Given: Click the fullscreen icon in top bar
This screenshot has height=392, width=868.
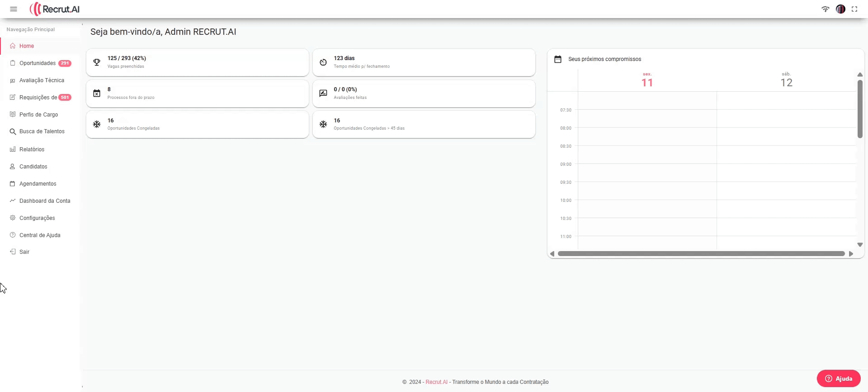Looking at the screenshot, I should click(x=854, y=9).
